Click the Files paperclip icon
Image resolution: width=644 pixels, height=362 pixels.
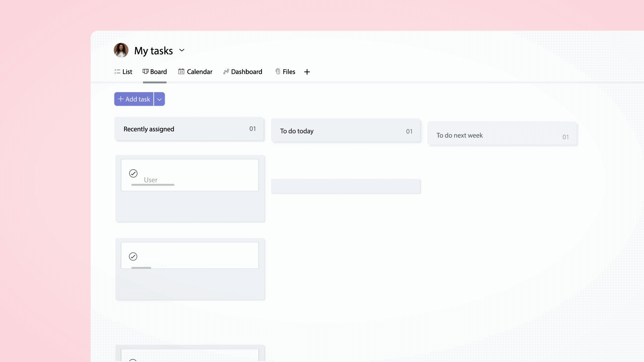(278, 71)
